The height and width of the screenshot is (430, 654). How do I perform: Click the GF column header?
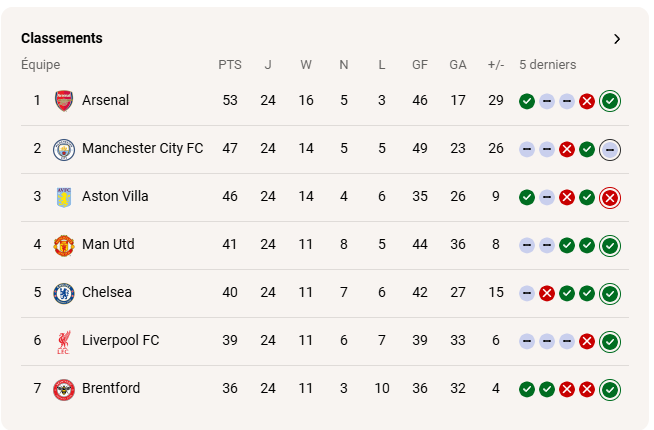point(420,65)
